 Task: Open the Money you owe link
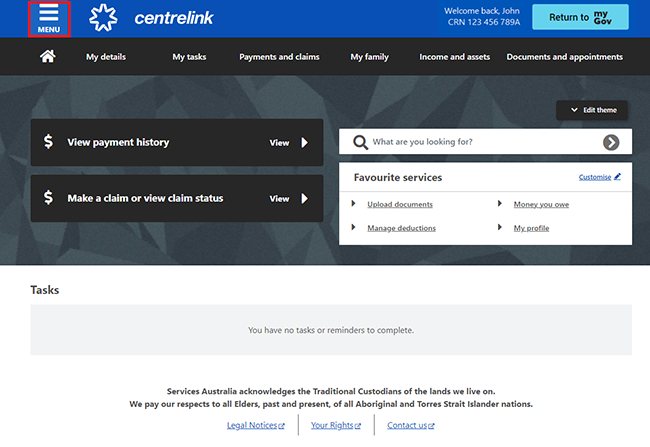(x=541, y=204)
